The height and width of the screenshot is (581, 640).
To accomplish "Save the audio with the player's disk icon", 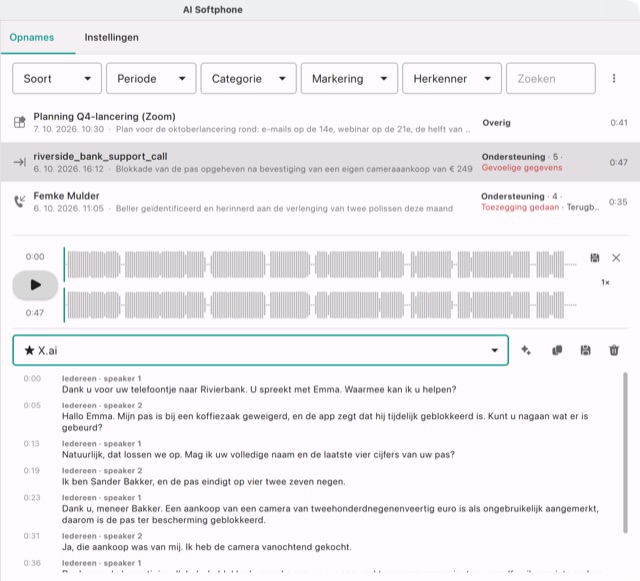I will [x=595, y=258].
